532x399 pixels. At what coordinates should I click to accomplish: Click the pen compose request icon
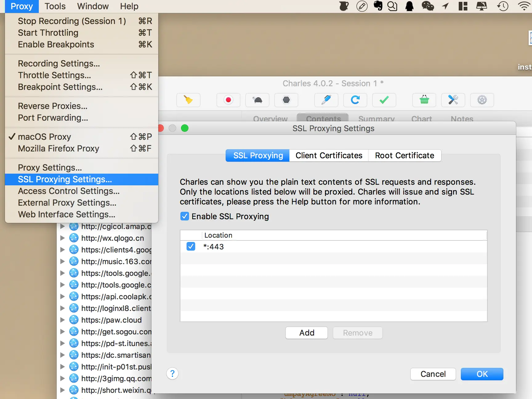[x=326, y=100]
